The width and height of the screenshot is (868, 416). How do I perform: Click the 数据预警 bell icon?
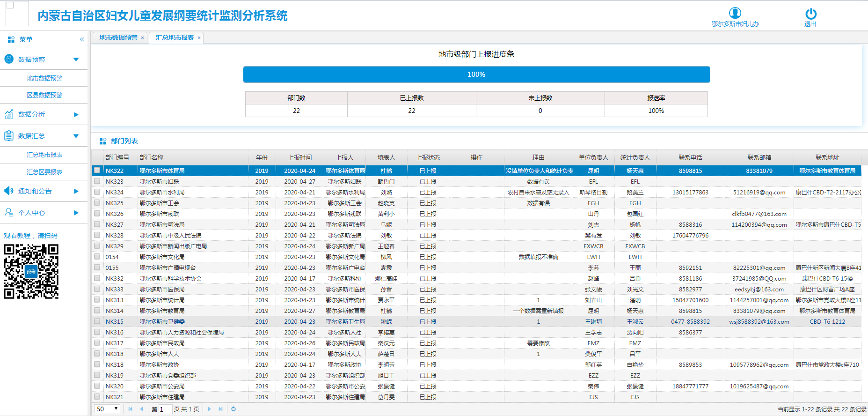click(9, 59)
